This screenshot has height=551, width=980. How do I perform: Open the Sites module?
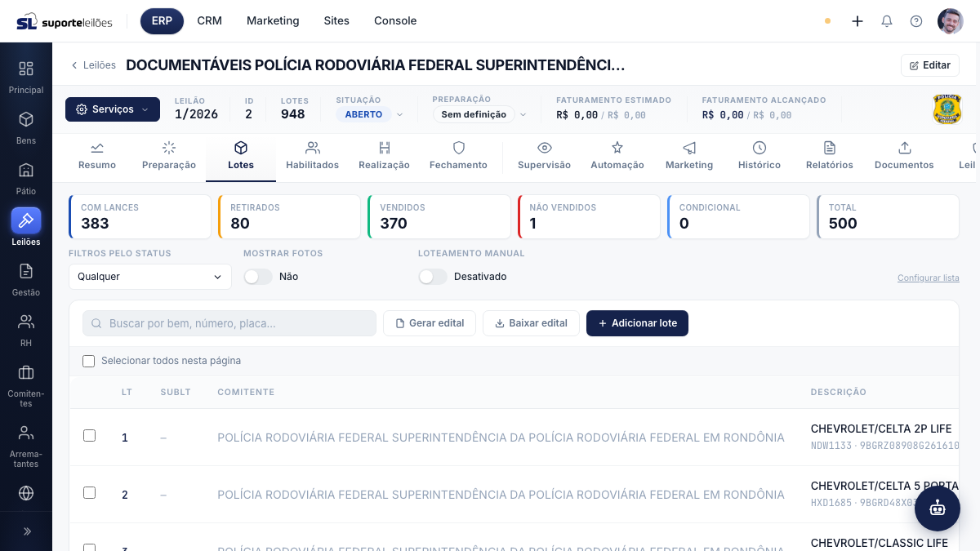[x=336, y=21]
